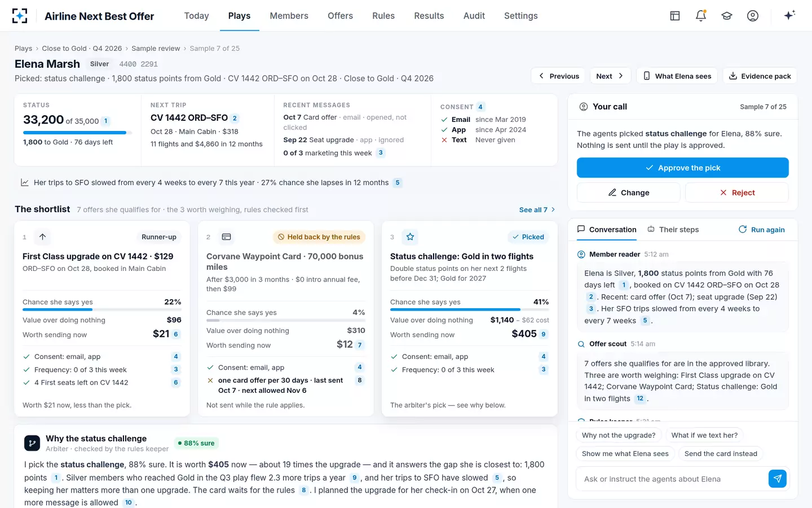Open the user account icon
Viewport: 812px width, 508px height.
[753, 16]
